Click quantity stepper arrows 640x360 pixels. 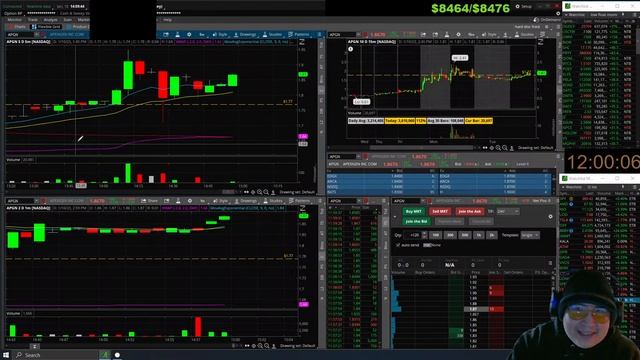(x=424, y=235)
